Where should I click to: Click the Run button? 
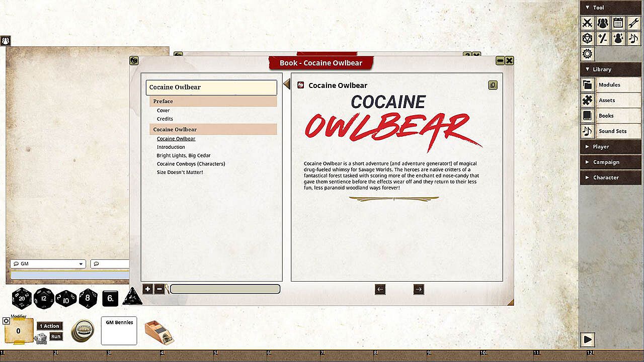pos(56,337)
